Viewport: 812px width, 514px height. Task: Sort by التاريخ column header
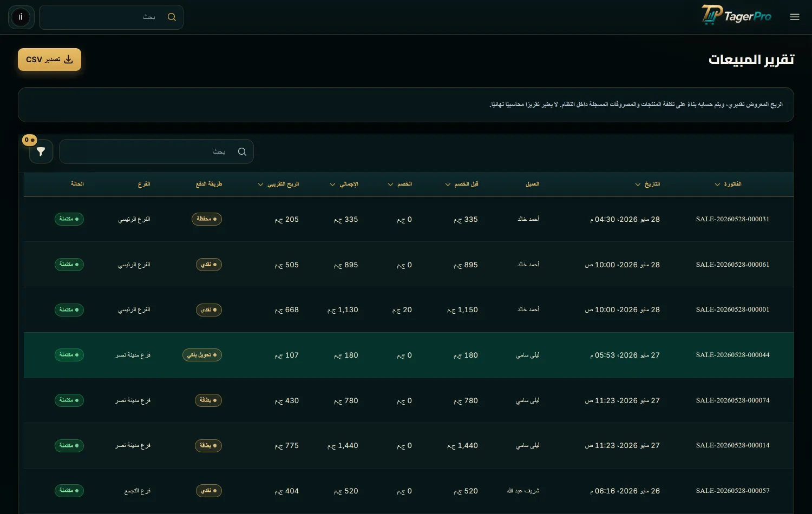[x=647, y=184]
